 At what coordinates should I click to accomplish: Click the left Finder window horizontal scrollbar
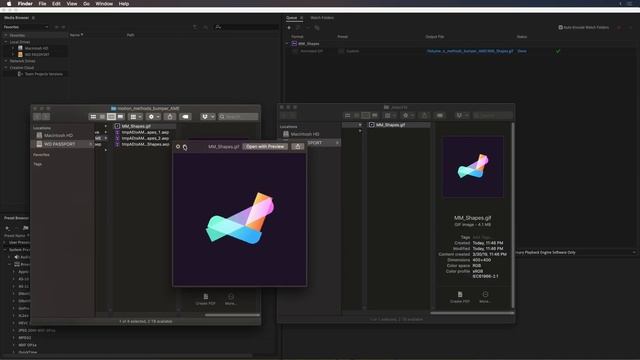coord(232,315)
